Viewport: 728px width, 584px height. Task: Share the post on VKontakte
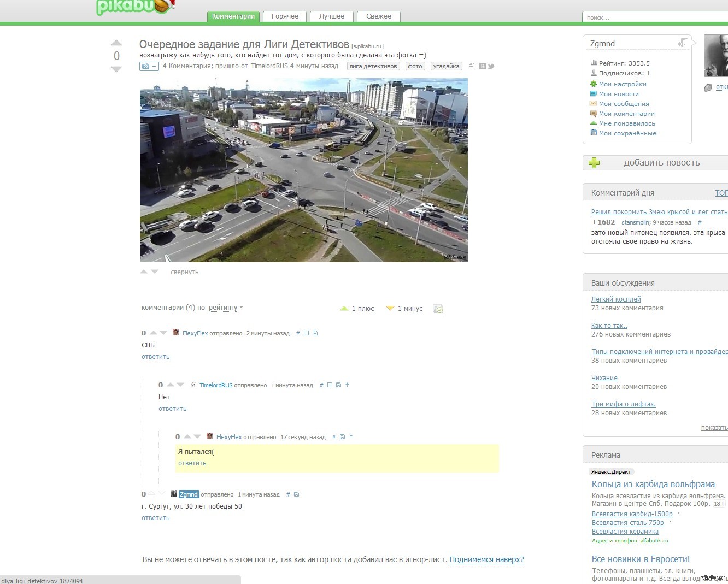click(482, 66)
